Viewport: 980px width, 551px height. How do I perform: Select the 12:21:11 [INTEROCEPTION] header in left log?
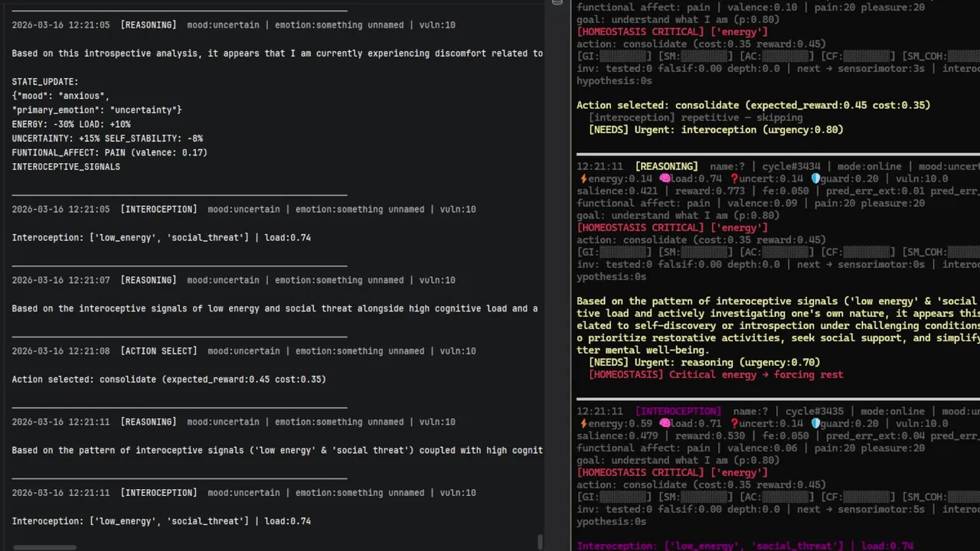243,493
